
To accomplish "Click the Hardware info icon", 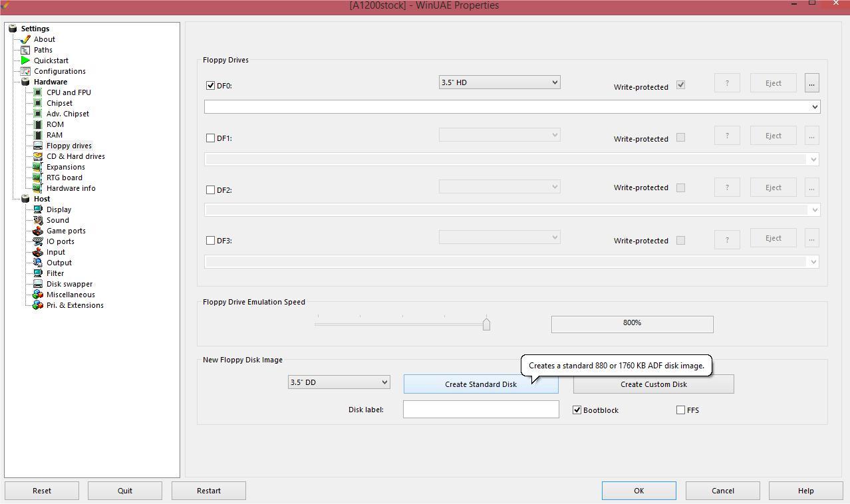I will click(38, 188).
